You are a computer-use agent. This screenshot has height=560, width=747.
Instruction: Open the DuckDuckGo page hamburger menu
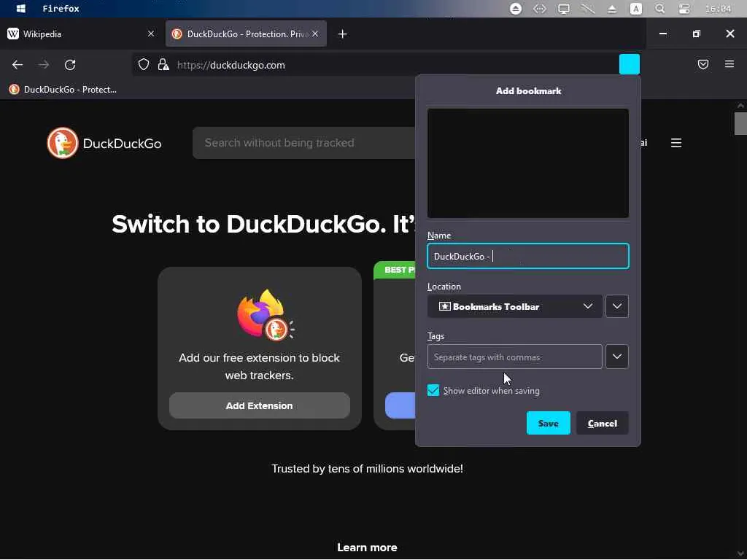tap(676, 143)
